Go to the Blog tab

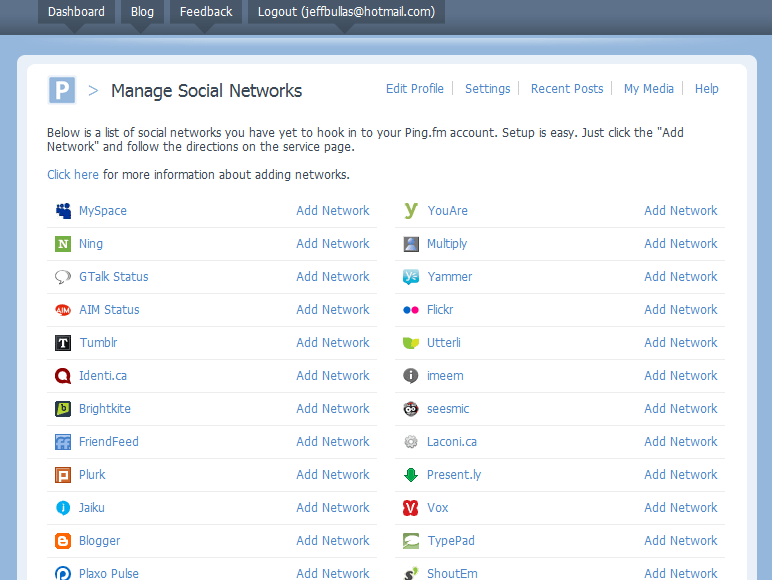142,12
